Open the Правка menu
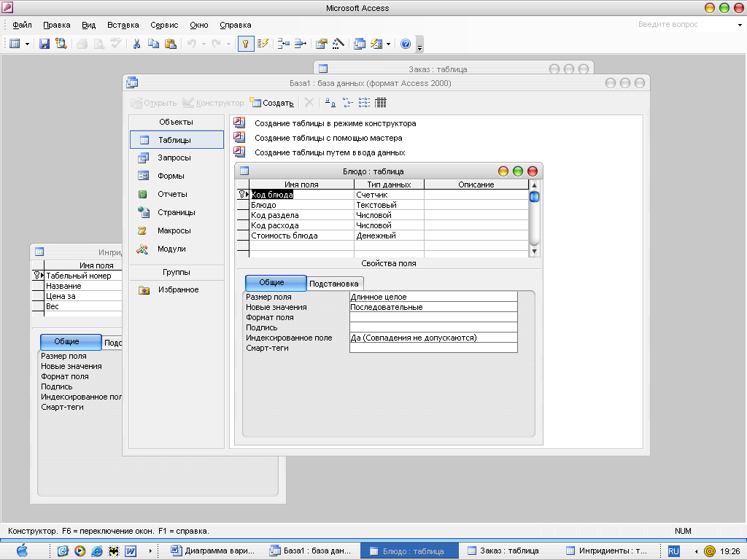Screen dimensions: 747x560 coord(57,25)
